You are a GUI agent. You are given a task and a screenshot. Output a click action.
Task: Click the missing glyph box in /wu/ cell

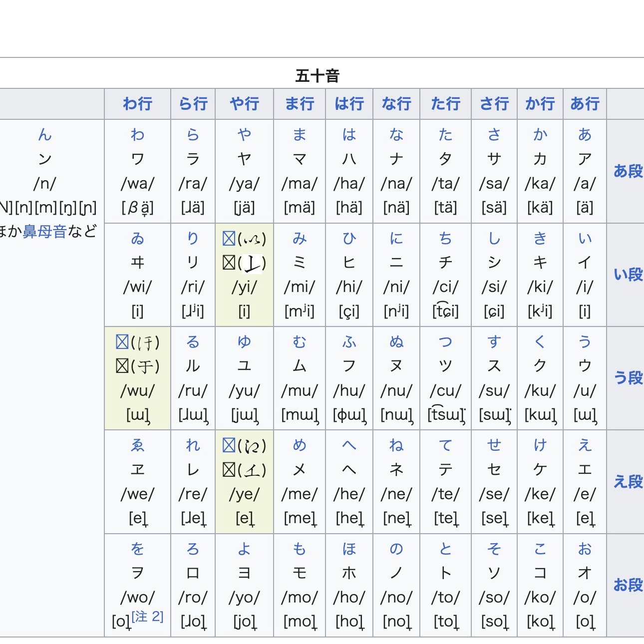122,342
